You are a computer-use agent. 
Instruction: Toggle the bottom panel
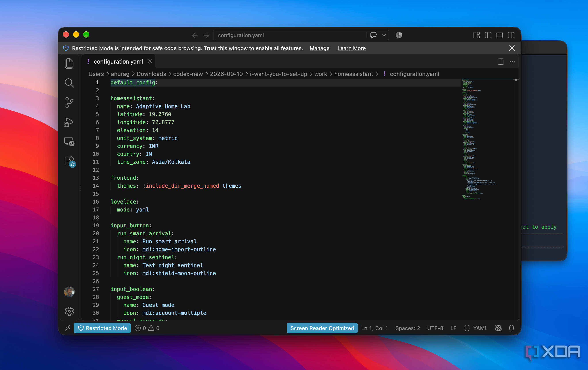click(499, 35)
